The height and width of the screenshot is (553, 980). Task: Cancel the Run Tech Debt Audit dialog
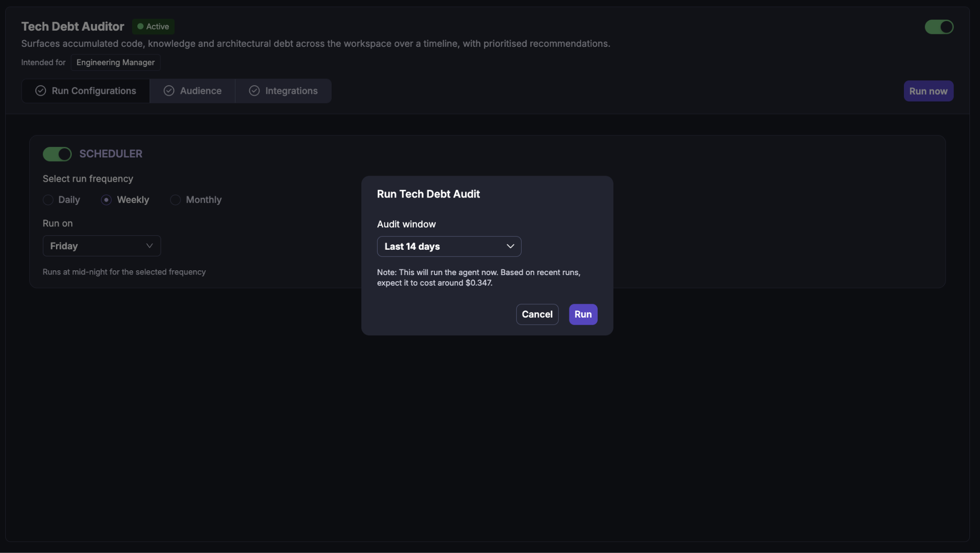pyautogui.click(x=537, y=314)
